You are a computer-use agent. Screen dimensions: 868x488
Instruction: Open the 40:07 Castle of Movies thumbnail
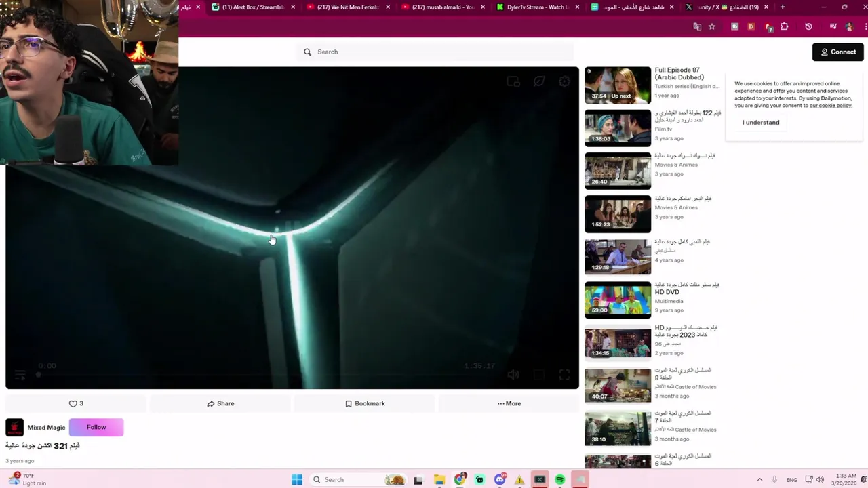(618, 385)
